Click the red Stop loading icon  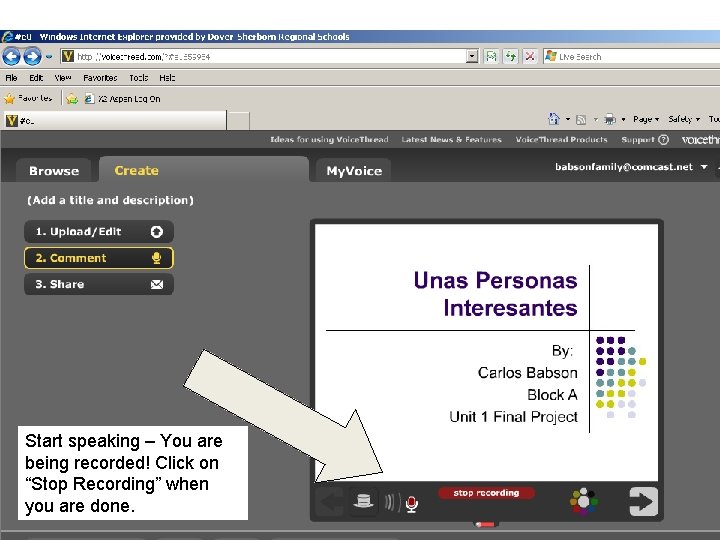530,56
